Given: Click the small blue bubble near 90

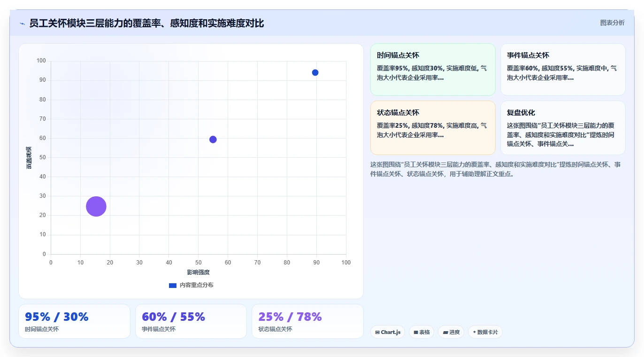Looking at the screenshot, I should click(315, 72).
